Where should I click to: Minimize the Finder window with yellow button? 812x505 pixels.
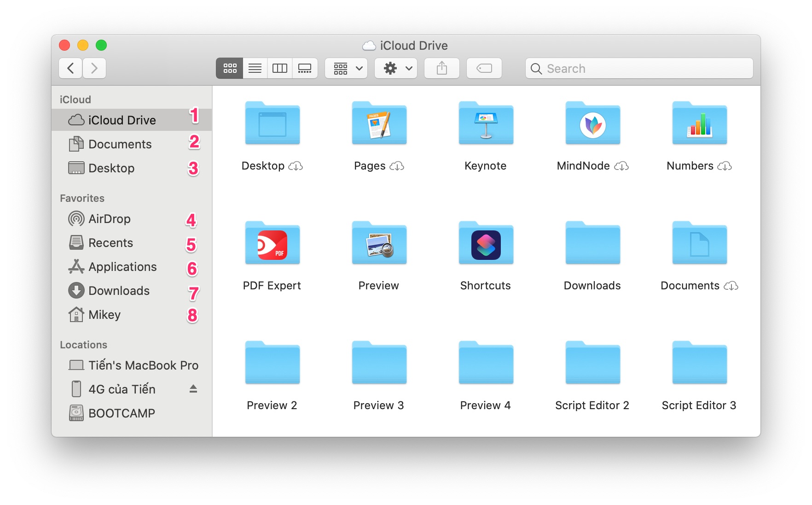[83, 45]
